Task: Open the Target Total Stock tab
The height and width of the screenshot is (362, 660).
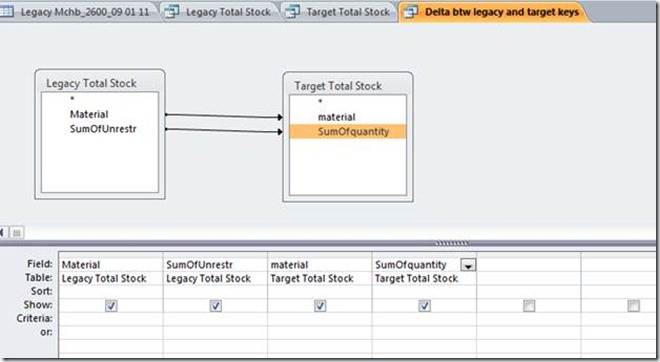Action: (341, 12)
